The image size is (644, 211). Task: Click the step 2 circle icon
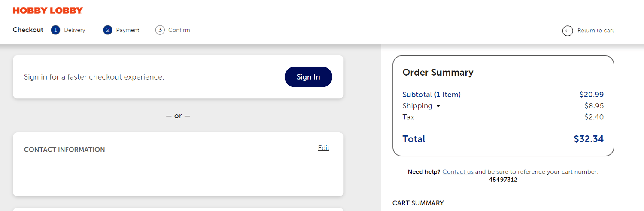point(108,30)
